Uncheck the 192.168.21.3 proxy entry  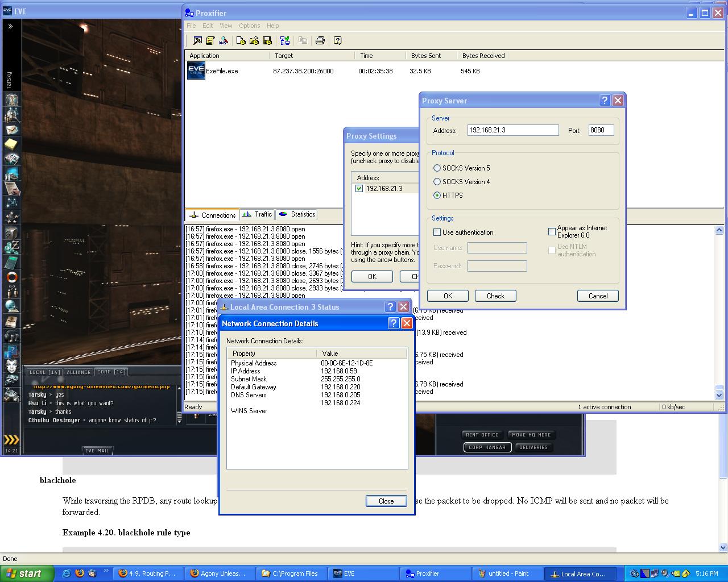tap(359, 189)
